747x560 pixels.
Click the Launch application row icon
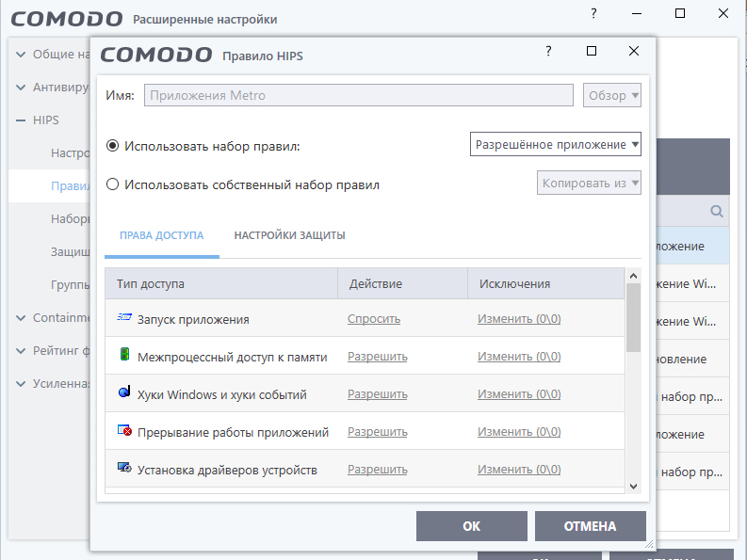(x=124, y=317)
